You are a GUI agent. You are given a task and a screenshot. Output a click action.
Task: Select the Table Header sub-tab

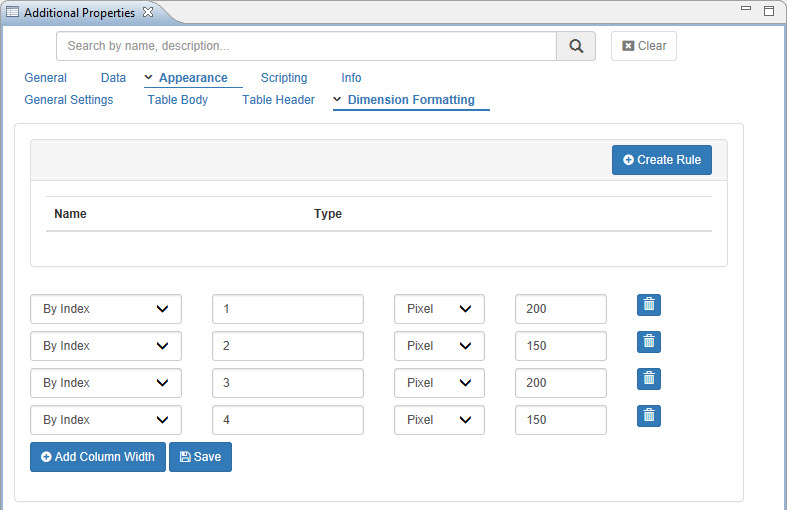coord(278,100)
